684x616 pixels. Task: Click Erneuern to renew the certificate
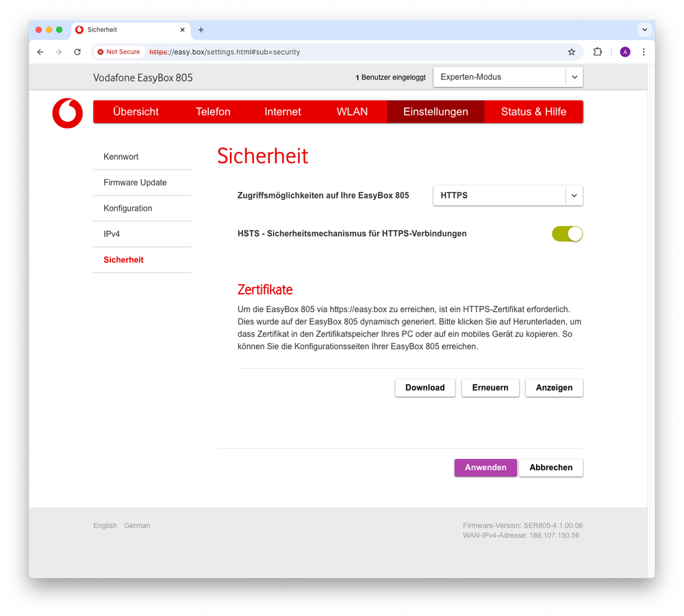(x=490, y=387)
